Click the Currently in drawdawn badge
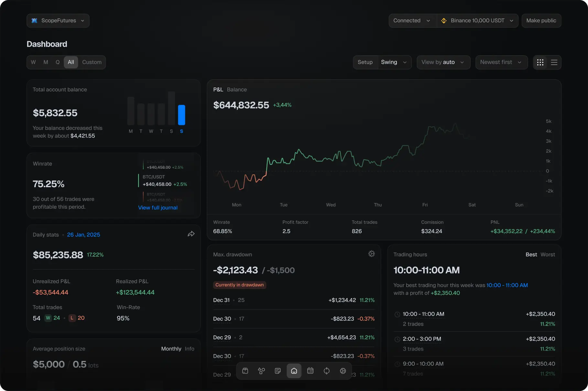This screenshot has width=588, height=391. (x=240, y=285)
